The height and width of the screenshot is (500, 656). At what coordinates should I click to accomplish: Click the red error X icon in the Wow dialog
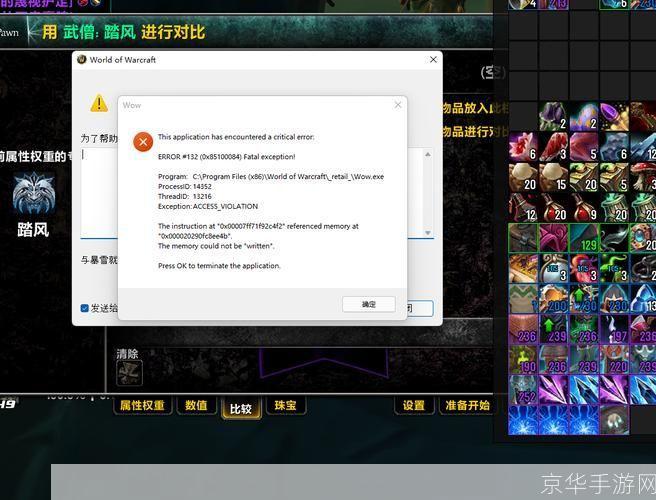[x=143, y=142]
